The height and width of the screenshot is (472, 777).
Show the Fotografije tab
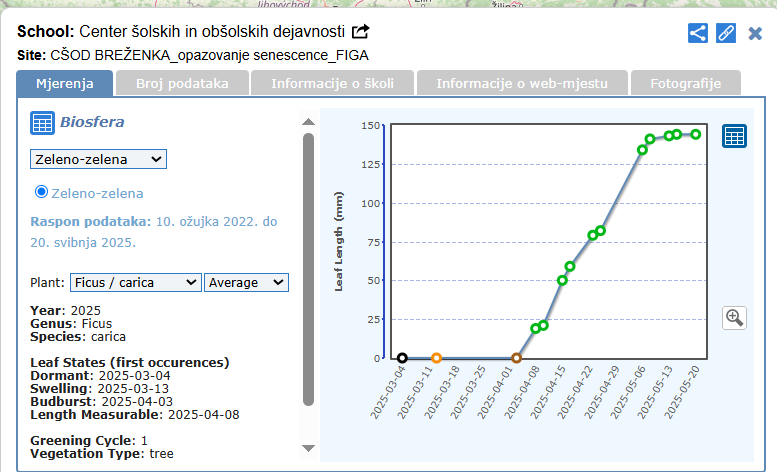pos(685,83)
